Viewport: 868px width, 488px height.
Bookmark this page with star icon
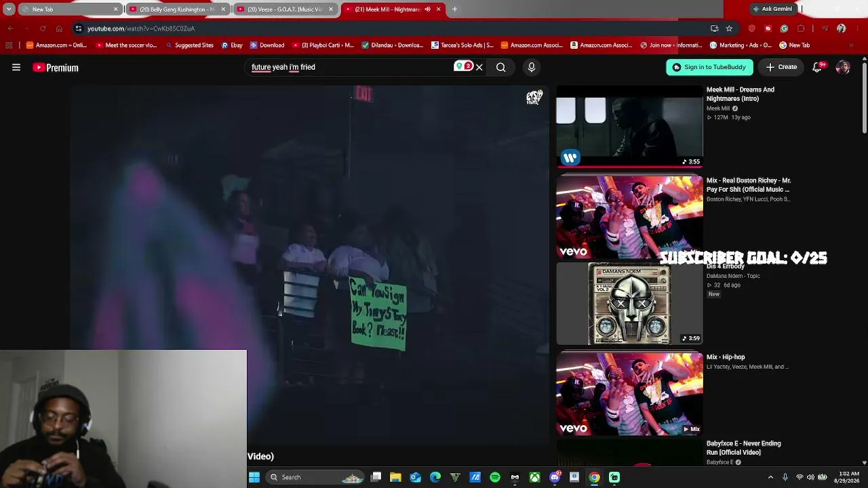click(729, 28)
